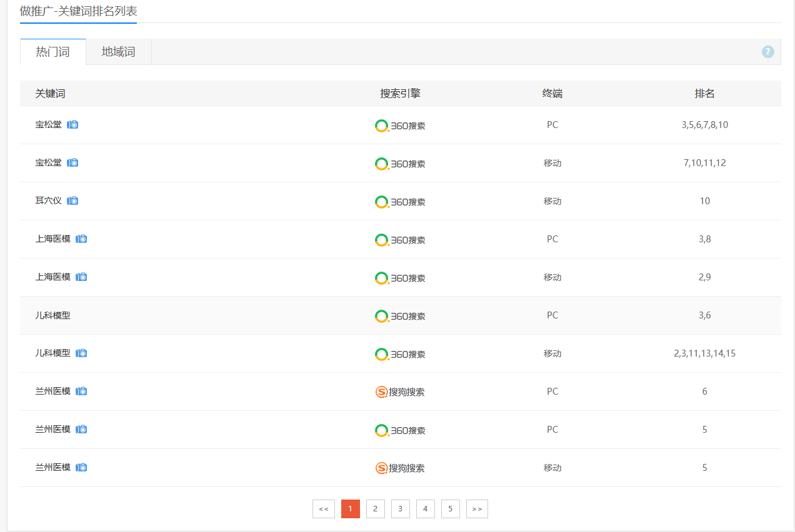Click PC terminal cell in 宝松堂 row
Viewport: 795px width, 532px height.
click(552, 125)
